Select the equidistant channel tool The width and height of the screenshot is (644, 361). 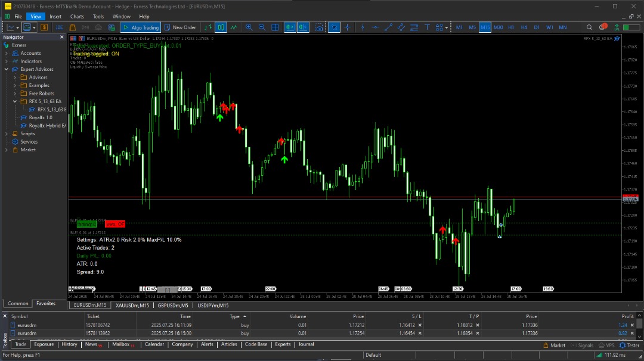click(x=401, y=27)
